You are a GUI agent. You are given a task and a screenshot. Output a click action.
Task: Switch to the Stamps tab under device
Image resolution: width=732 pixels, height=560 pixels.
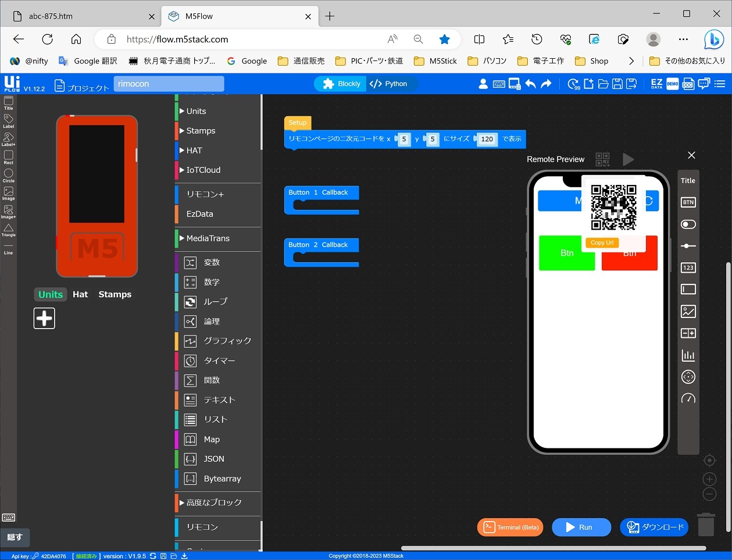[115, 294]
